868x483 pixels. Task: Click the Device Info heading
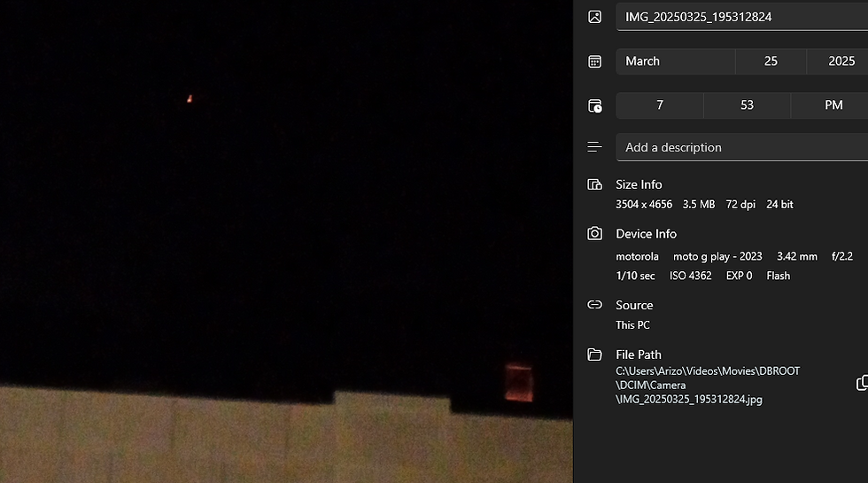646,234
